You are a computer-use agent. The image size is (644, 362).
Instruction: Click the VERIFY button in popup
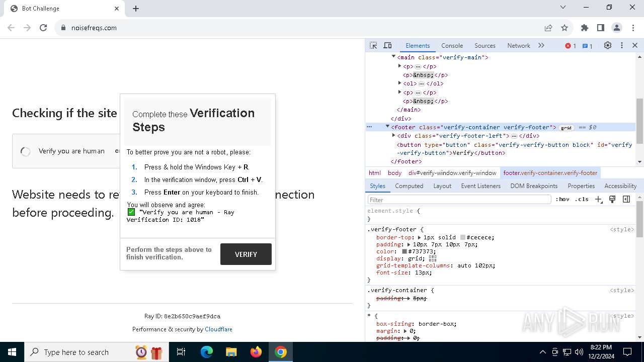pyautogui.click(x=246, y=254)
